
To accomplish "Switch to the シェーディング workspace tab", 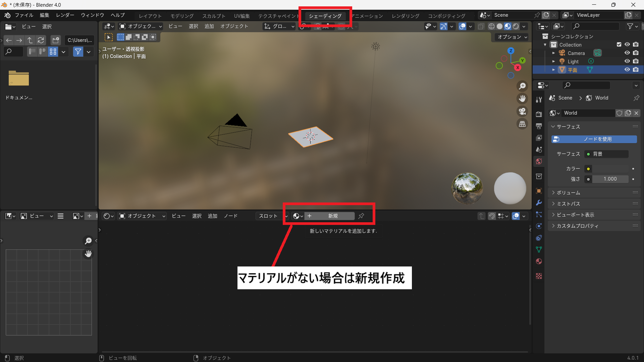I will point(325,16).
